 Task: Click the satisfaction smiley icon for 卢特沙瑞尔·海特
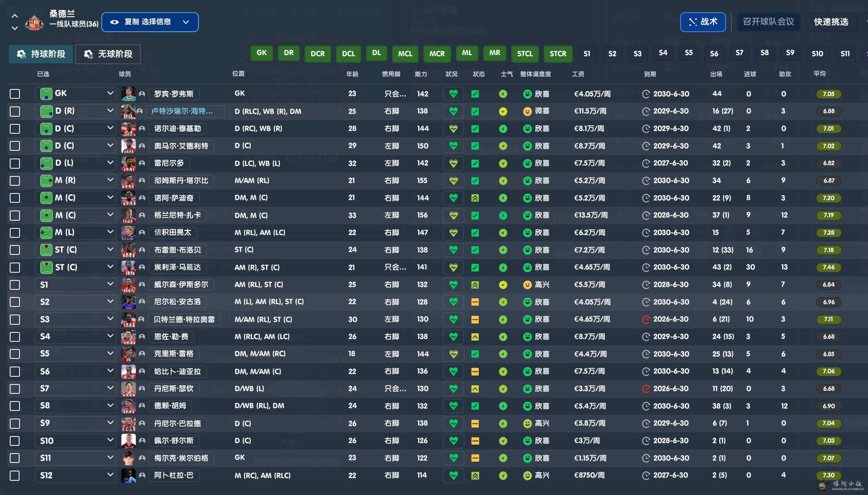coord(528,111)
